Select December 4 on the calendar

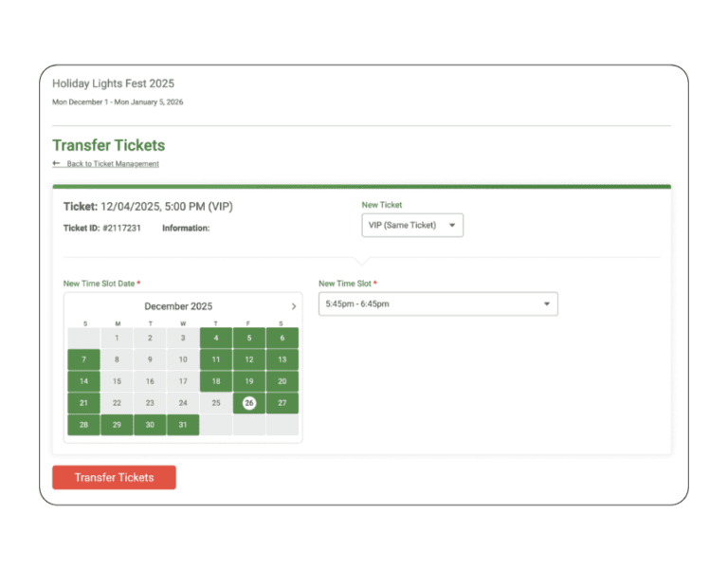pos(216,339)
